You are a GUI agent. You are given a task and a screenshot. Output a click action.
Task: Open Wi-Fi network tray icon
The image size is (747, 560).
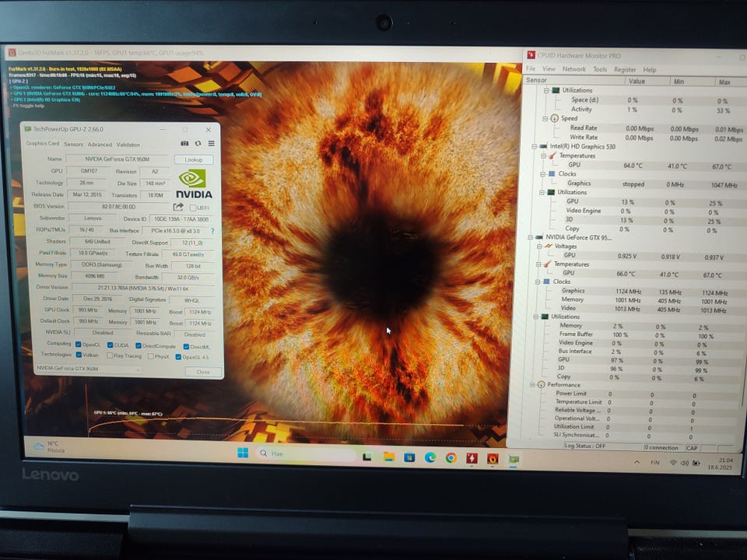click(x=673, y=462)
